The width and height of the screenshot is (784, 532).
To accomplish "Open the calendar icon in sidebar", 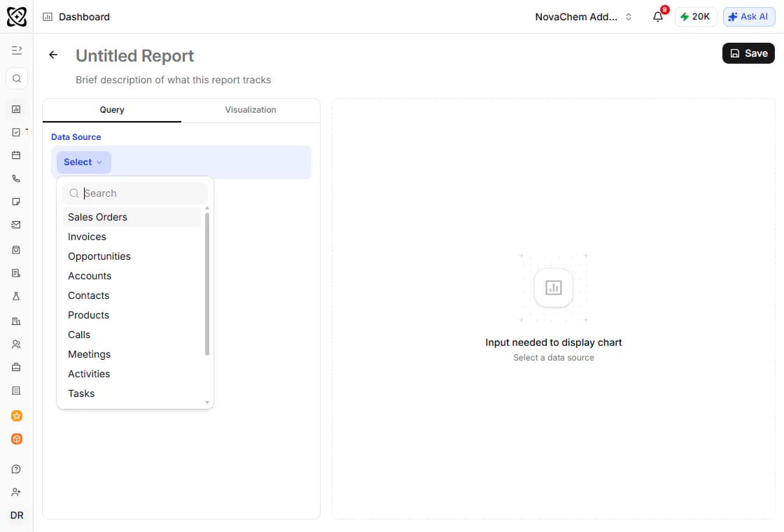I will coord(17,155).
